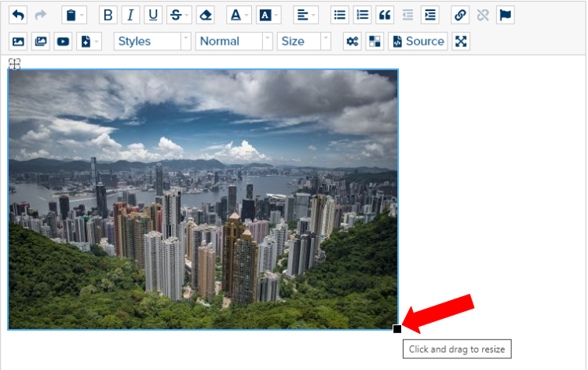Click the Remove Format eraser icon
The width and height of the screenshot is (588, 370).
pyautogui.click(x=206, y=15)
